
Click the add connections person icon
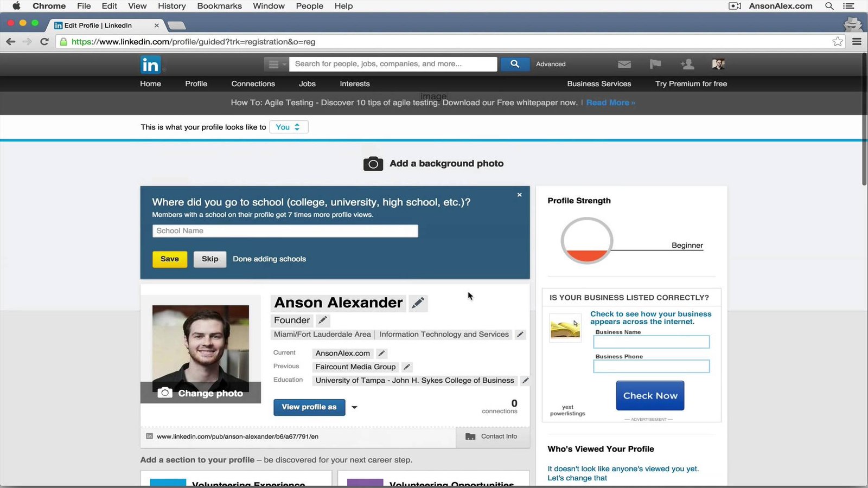pyautogui.click(x=687, y=64)
